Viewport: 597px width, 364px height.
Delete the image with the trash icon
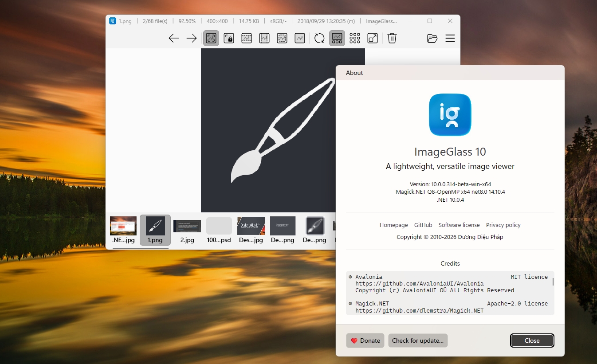[392, 39]
